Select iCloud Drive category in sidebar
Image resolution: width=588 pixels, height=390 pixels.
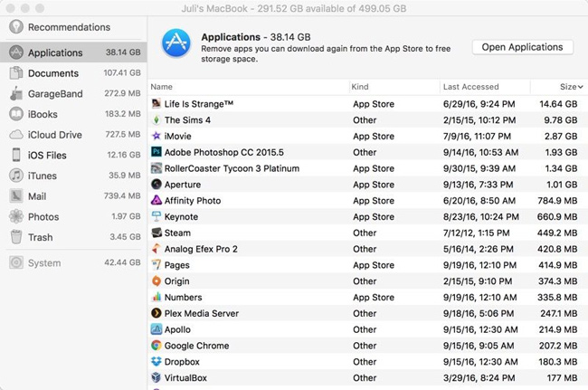coord(73,134)
